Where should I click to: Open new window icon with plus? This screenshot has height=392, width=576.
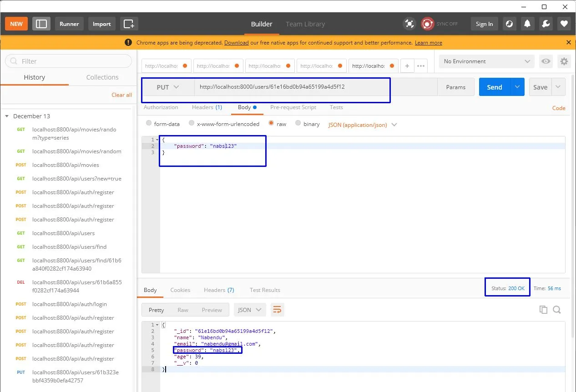click(x=129, y=24)
